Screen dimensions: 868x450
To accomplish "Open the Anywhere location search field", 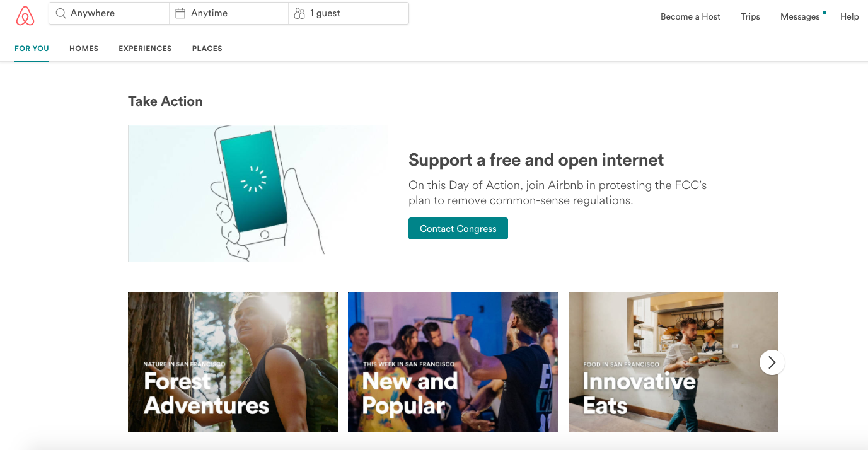I will tap(109, 13).
